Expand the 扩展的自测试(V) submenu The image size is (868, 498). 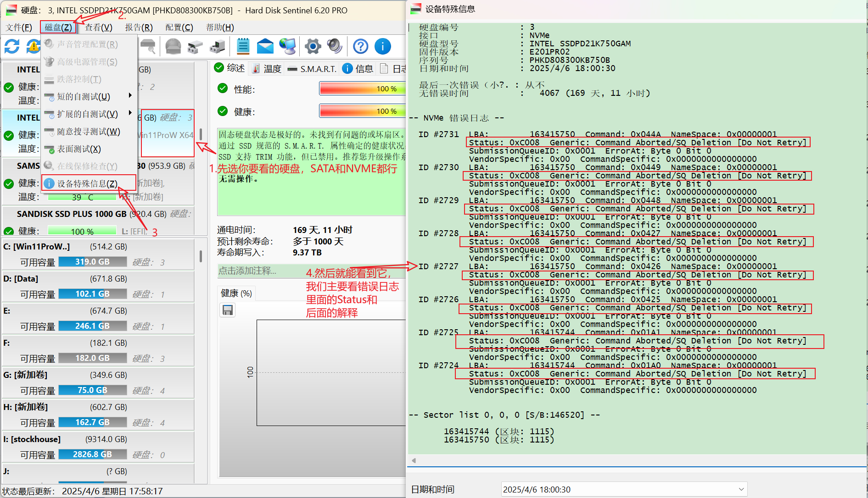point(89,114)
